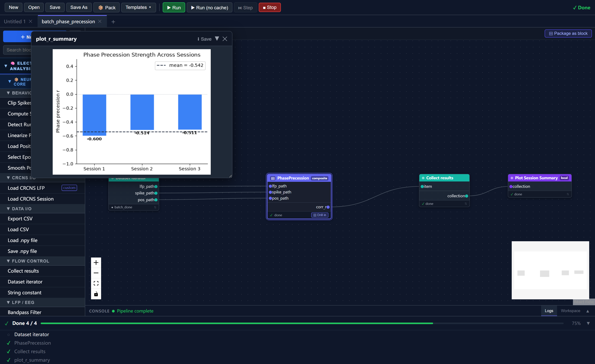
Task: Click the Step button
Action: [245, 8]
